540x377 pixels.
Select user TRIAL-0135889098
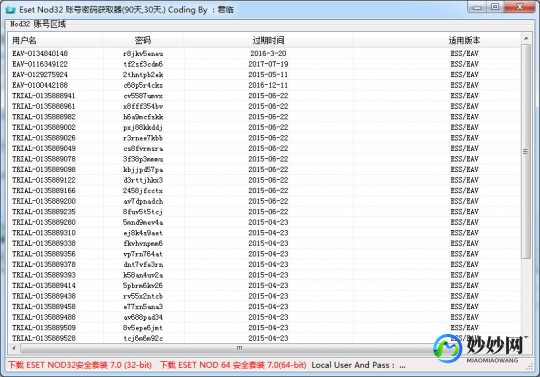tap(44, 169)
